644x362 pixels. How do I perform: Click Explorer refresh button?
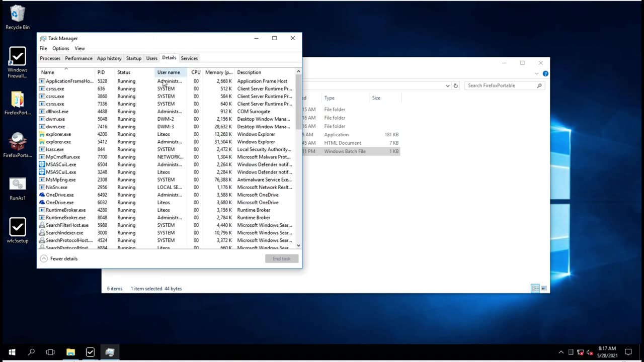pos(456,85)
